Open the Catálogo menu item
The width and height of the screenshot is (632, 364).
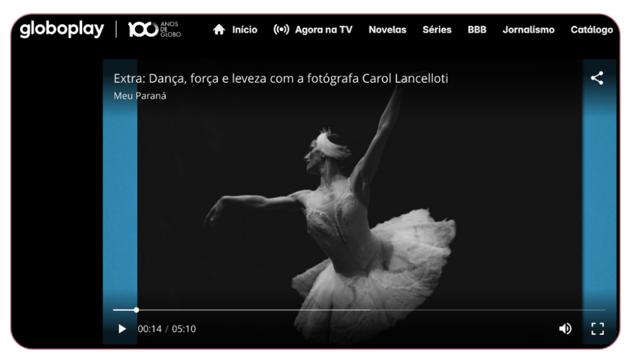coord(591,30)
